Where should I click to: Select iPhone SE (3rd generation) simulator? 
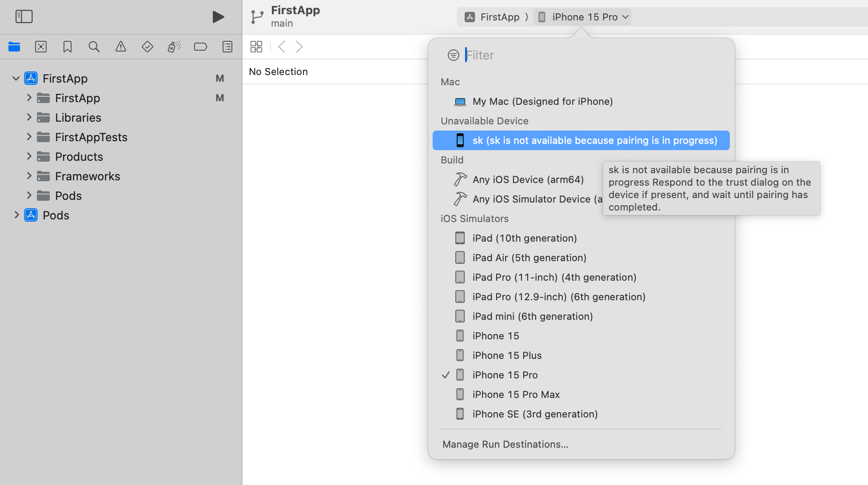581,414
